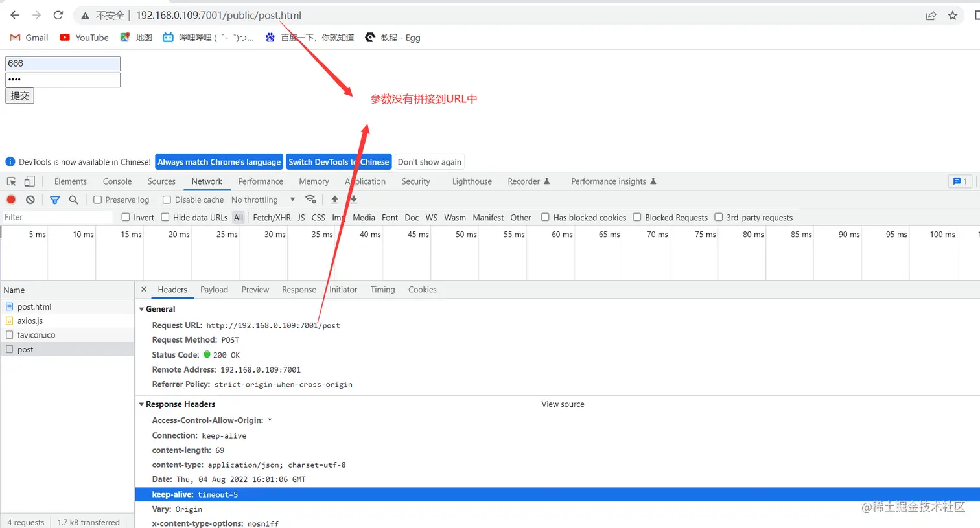Select the Vary: Origin header row
Screen dimensions: 980x528
coord(557,509)
